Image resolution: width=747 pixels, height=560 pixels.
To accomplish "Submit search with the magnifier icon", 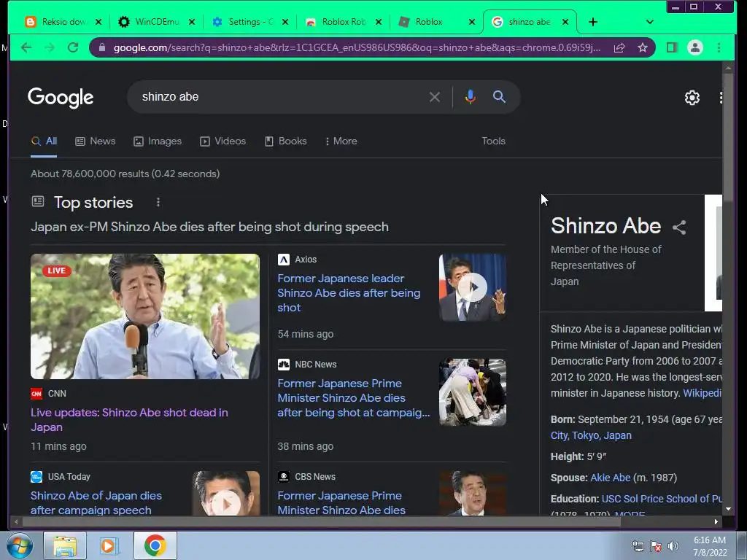I will 499,97.
